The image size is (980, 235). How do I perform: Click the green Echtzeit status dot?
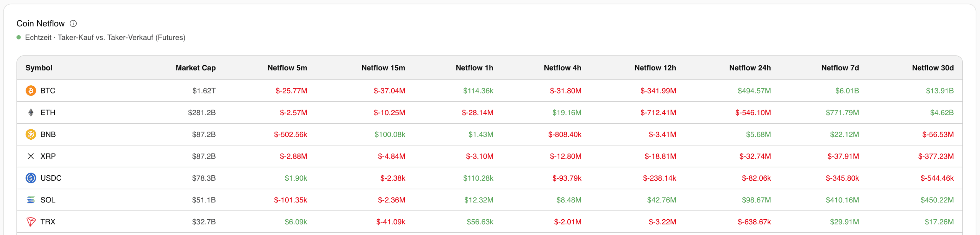(x=19, y=38)
